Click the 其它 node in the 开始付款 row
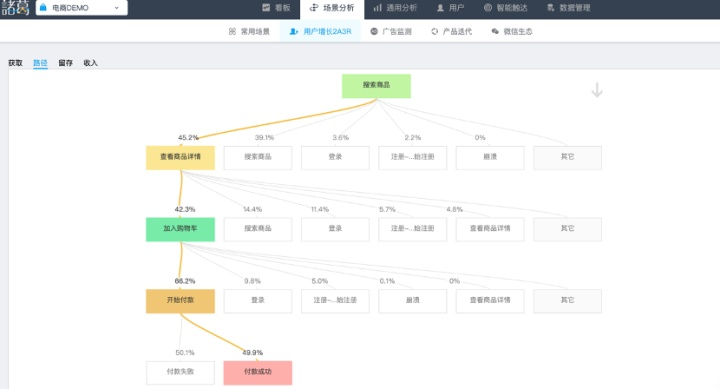Image resolution: width=720 pixels, height=389 pixels. [568, 301]
